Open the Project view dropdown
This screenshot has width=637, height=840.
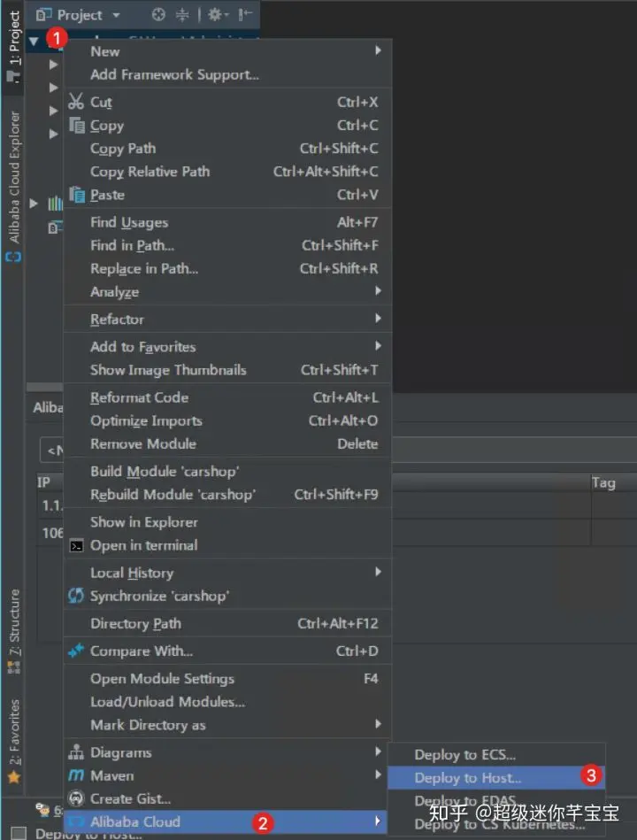(x=116, y=15)
